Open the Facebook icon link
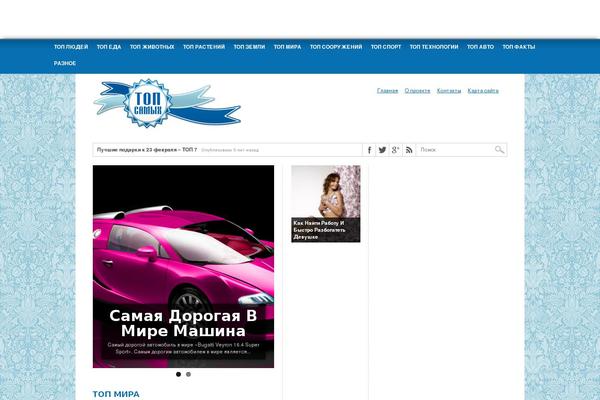The height and width of the screenshot is (400, 600). (369, 150)
